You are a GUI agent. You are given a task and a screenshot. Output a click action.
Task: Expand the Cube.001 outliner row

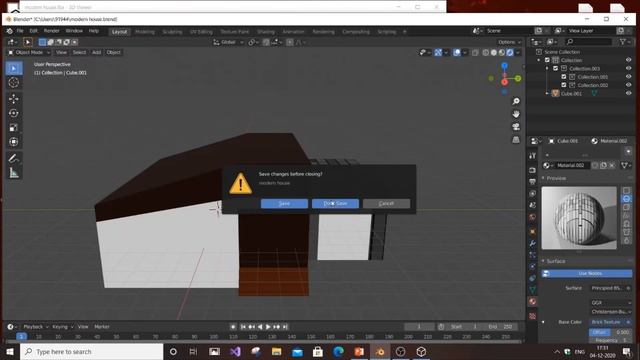pos(547,93)
